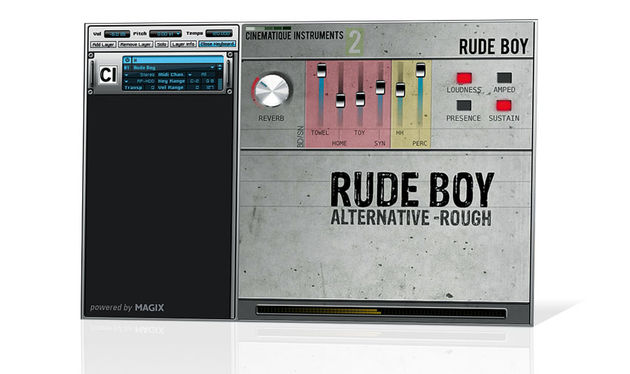Image resolution: width=630 pixels, height=374 pixels.
Task: Click the Reverb knob
Action: coord(272,91)
